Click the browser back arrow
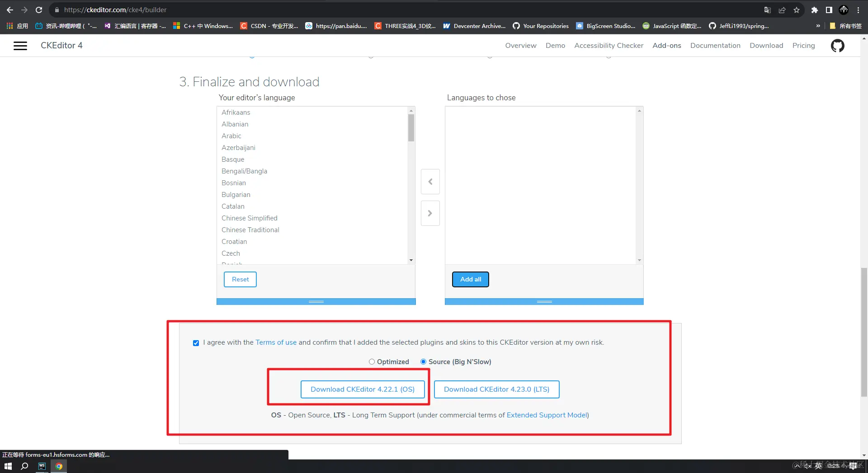The width and height of the screenshot is (868, 473). point(10,10)
